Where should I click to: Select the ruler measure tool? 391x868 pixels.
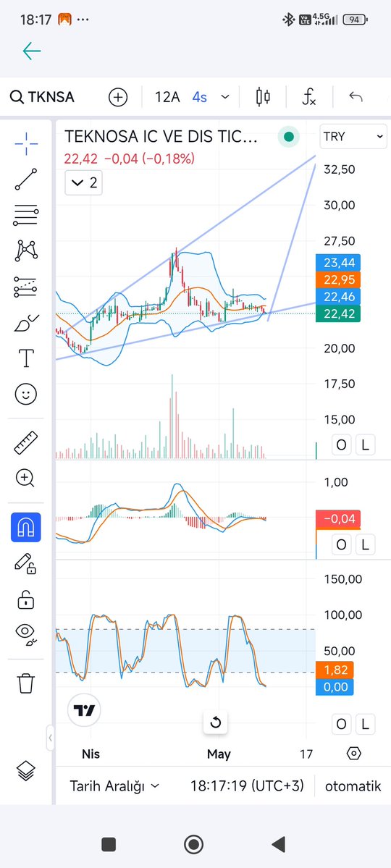(26, 442)
